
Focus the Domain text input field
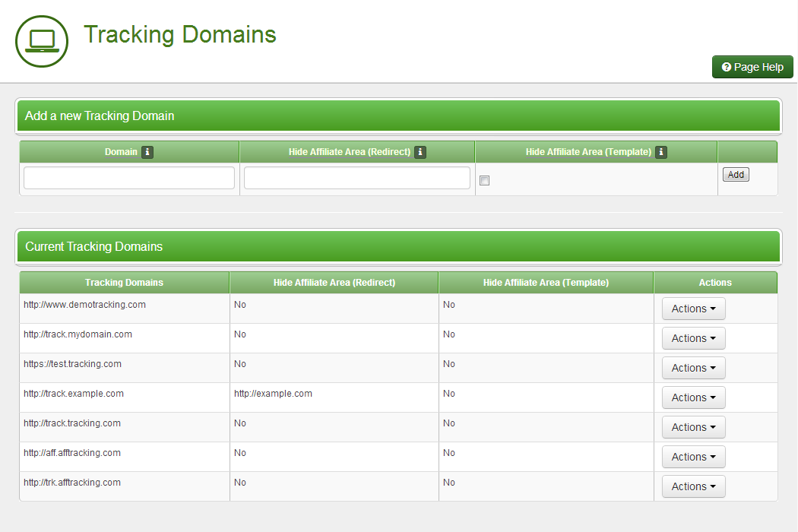point(129,178)
